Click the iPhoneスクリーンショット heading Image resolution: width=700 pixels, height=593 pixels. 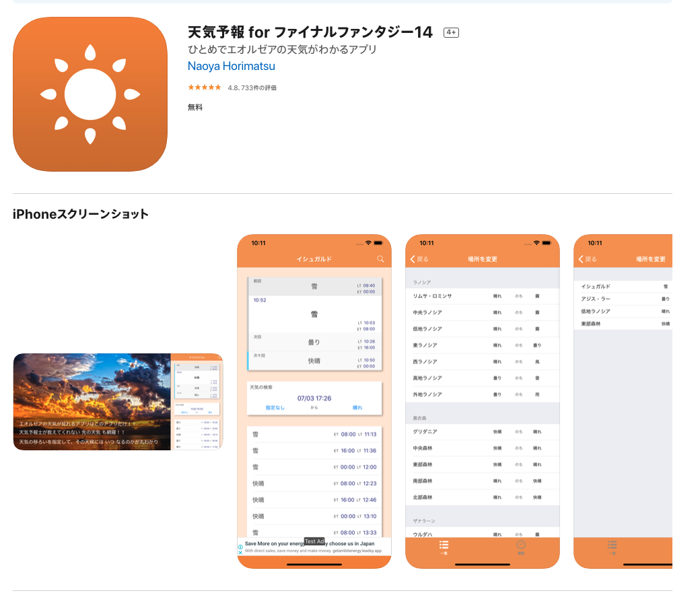80,214
